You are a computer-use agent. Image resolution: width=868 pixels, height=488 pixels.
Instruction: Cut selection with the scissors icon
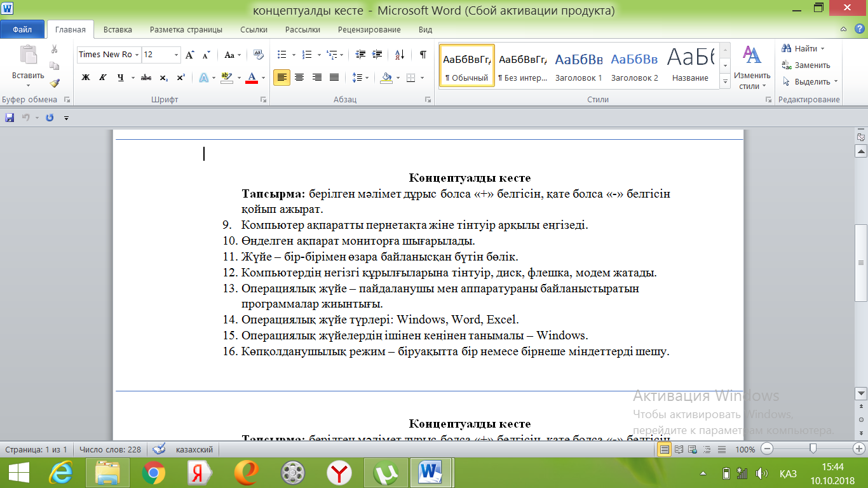[55, 49]
